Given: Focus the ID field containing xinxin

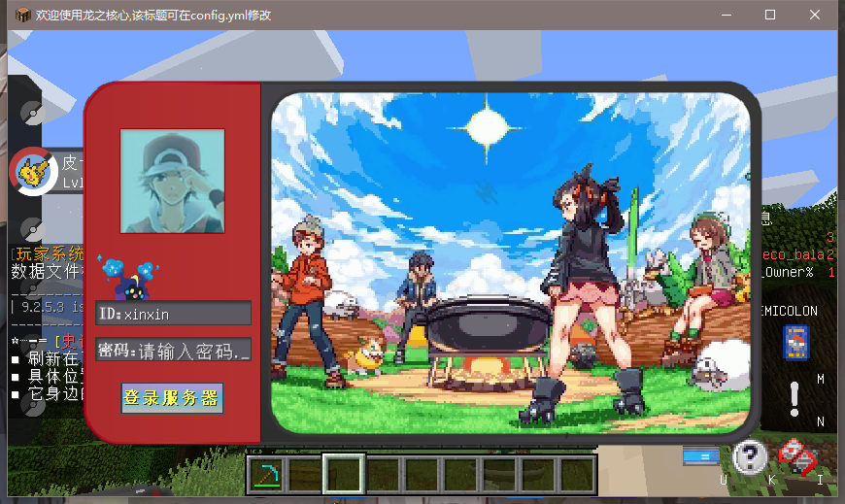Looking at the screenshot, I should point(173,314).
